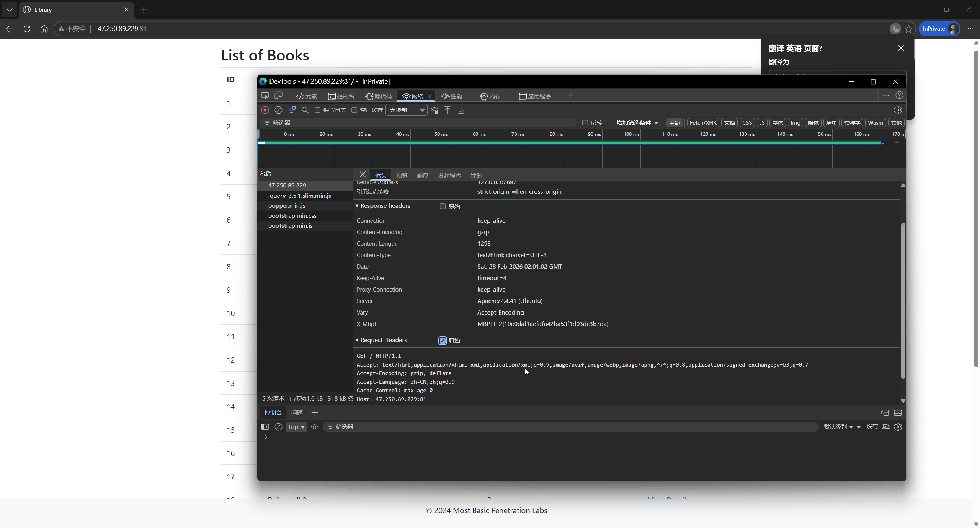Toggle device emulation icon in DevTools
This screenshot has width=980, height=528.
(279, 96)
